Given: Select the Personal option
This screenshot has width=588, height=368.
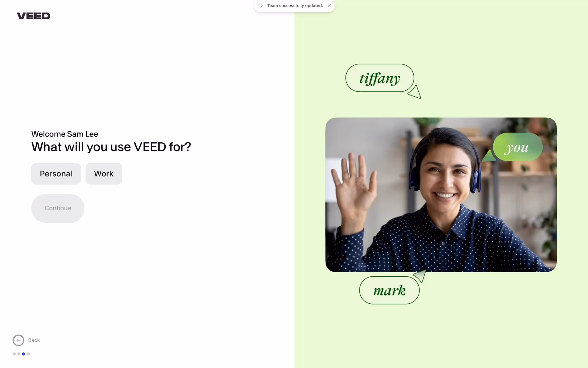Looking at the screenshot, I should (x=56, y=174).
